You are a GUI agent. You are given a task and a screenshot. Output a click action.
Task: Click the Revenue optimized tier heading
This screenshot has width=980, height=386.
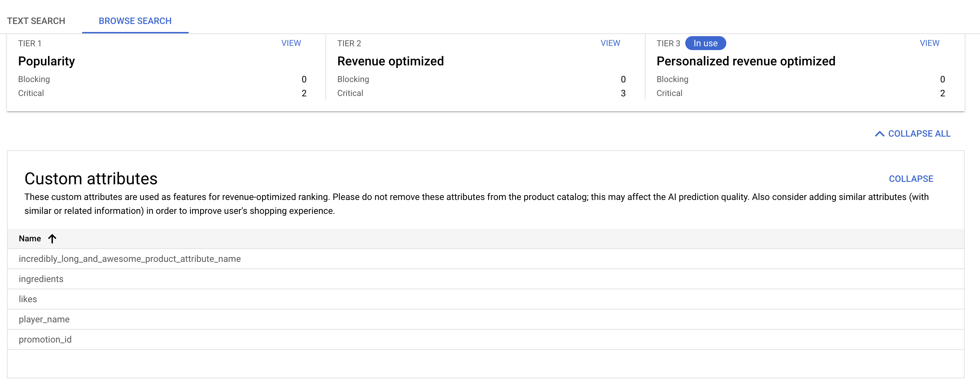390,61
